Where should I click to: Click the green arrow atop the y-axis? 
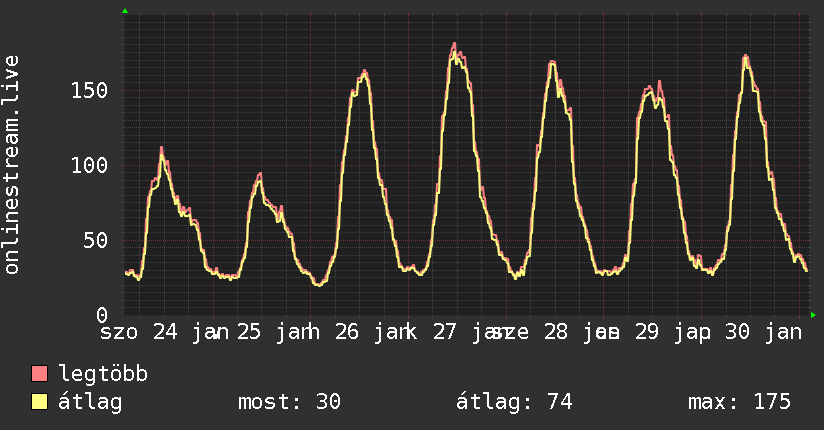click(125, 11)
